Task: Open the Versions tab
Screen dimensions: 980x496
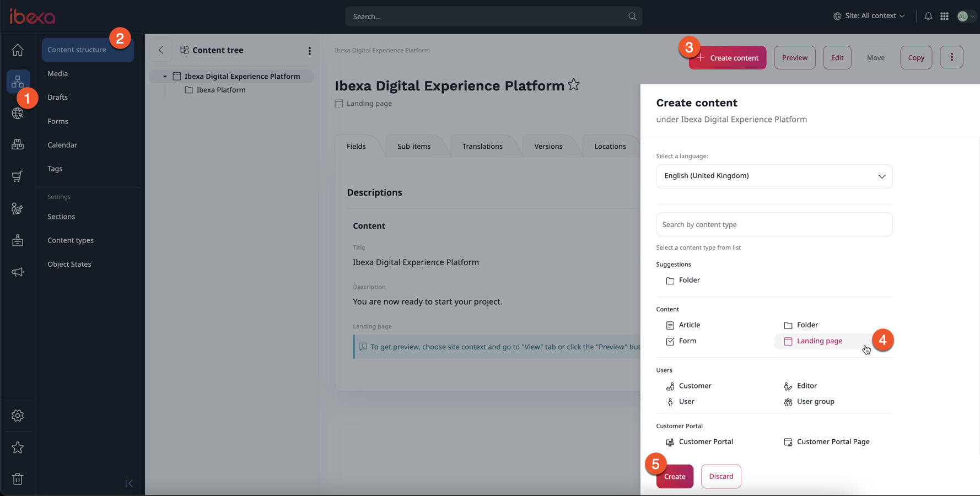Action: point(548,146)
